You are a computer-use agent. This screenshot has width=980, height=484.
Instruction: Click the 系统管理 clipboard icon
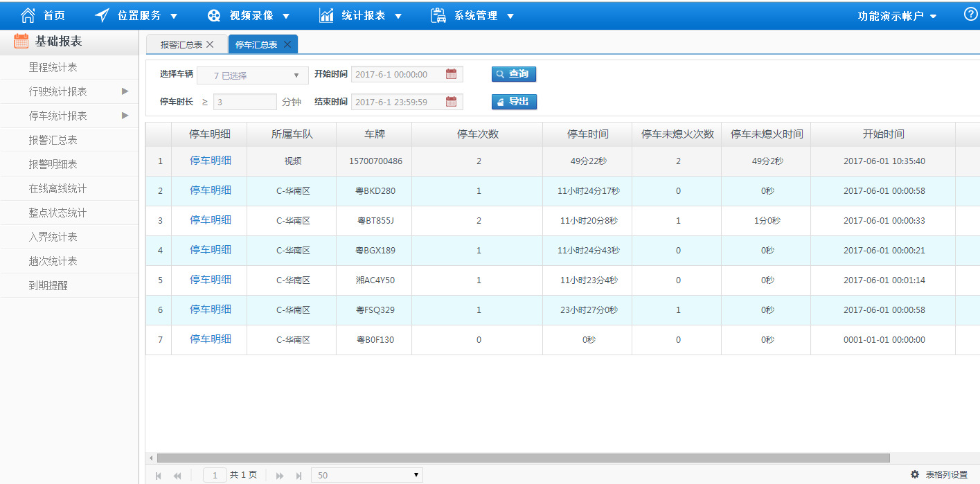click(438, 15)
